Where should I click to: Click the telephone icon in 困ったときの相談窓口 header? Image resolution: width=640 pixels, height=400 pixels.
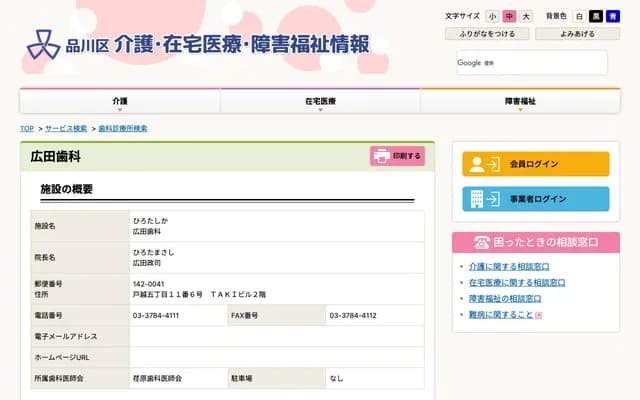point(482,242)
